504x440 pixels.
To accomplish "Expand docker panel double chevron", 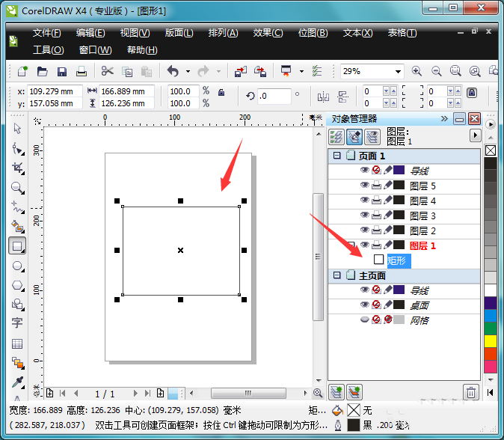I will 444,119.
